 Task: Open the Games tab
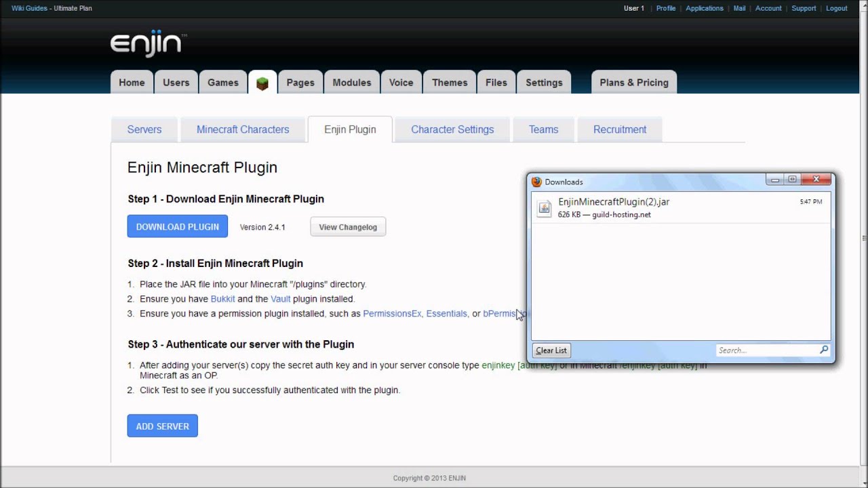tap(222, 83)
